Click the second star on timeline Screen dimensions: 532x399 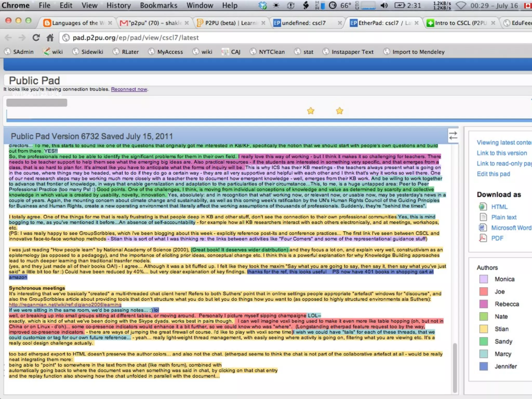340,111
